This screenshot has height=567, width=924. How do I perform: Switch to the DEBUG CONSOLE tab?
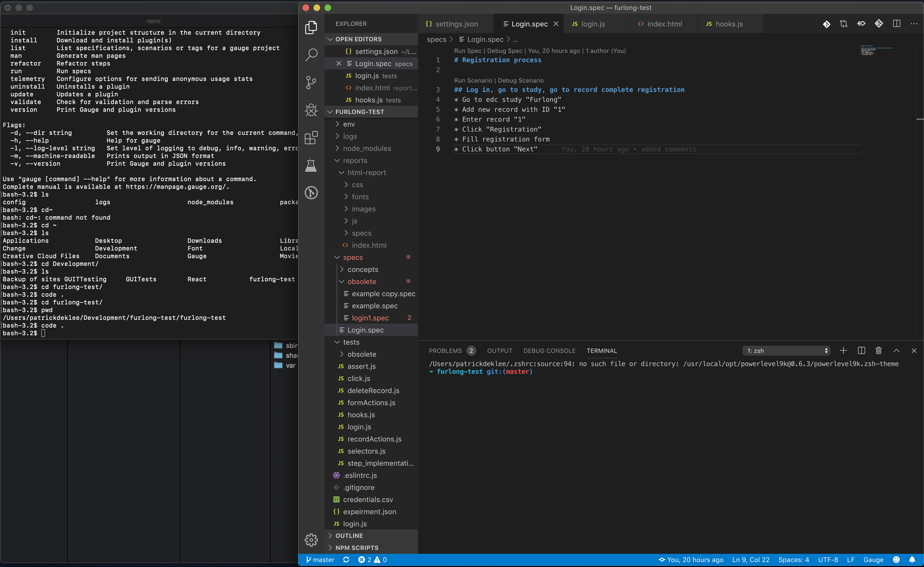[549, 350]
